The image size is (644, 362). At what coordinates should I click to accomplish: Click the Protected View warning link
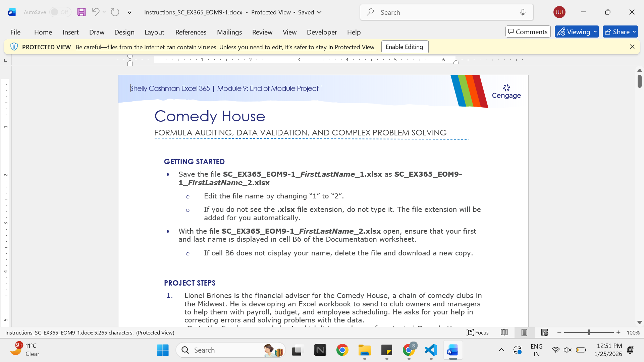coord(226,47)
